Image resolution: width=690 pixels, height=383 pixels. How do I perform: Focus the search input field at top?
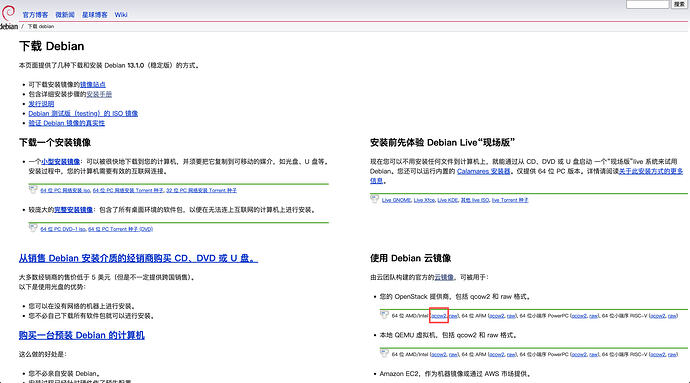(647, 4)
